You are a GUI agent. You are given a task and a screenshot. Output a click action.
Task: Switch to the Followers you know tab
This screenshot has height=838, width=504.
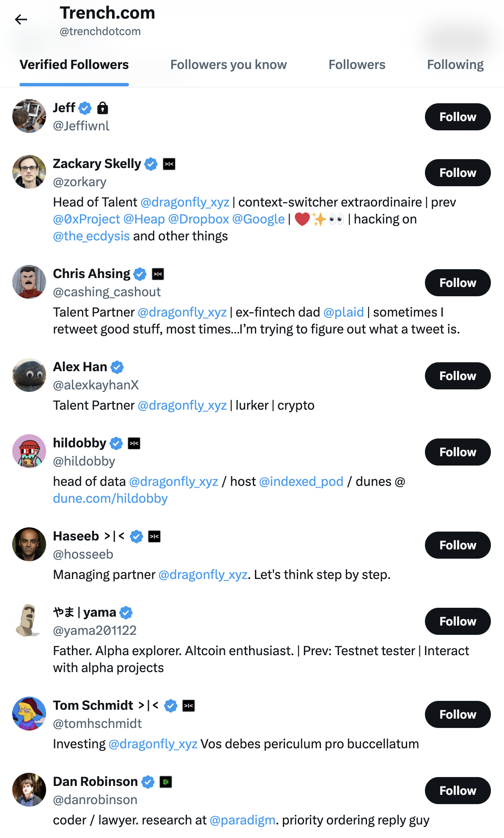pyautogui.click(x=228, y=64)
